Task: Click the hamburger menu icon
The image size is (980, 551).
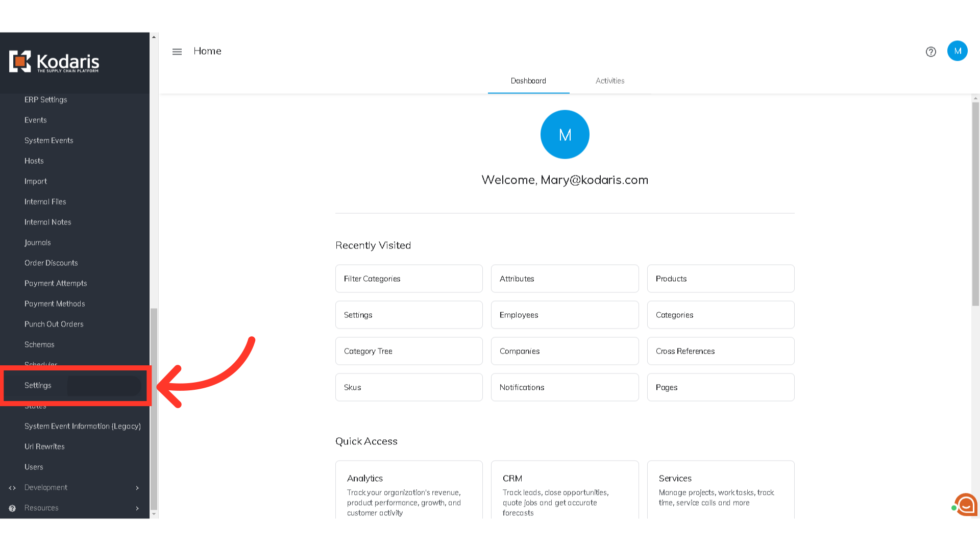Action: tap(177, 52)
